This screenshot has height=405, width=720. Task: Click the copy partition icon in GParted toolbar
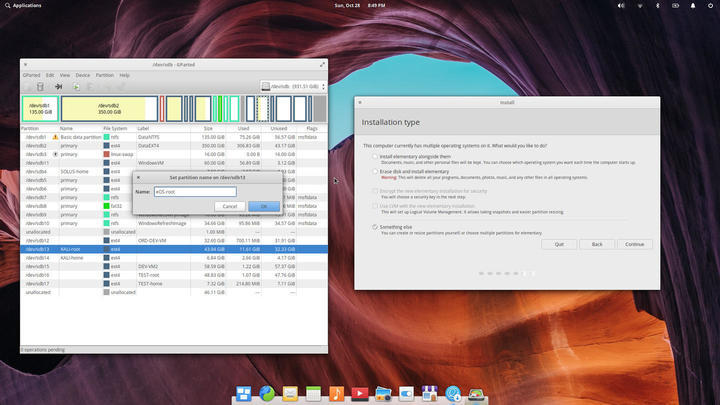click(76, 87)
